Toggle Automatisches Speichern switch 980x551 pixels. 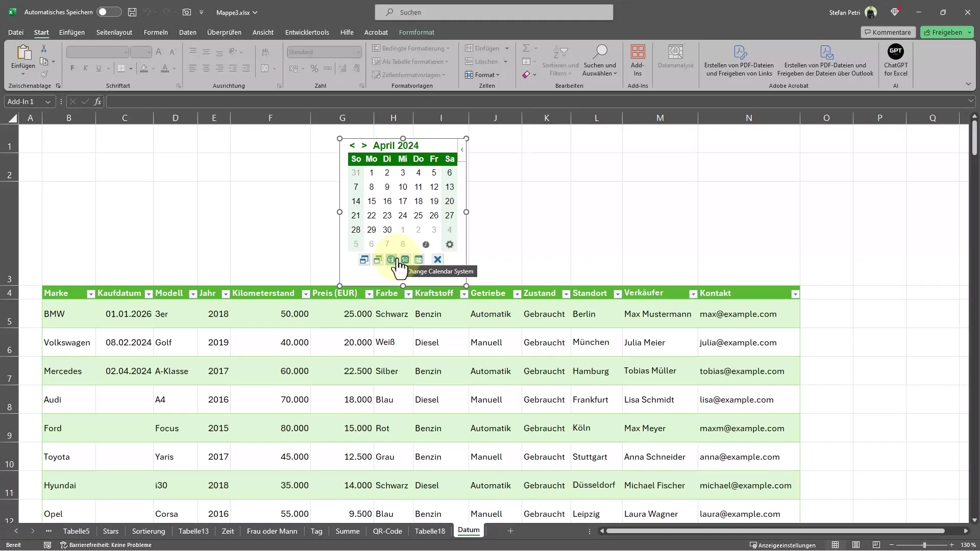coord(104,11)
